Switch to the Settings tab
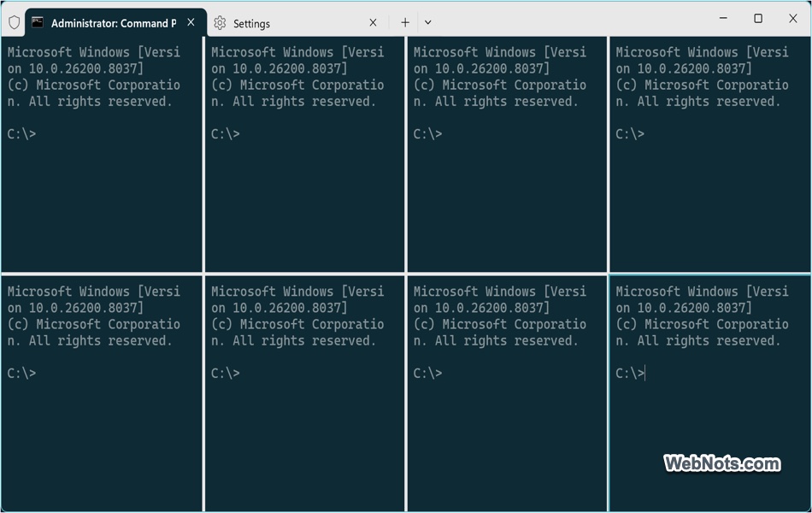The width and height of the screenshot is (812, 513). coord(297,23)
